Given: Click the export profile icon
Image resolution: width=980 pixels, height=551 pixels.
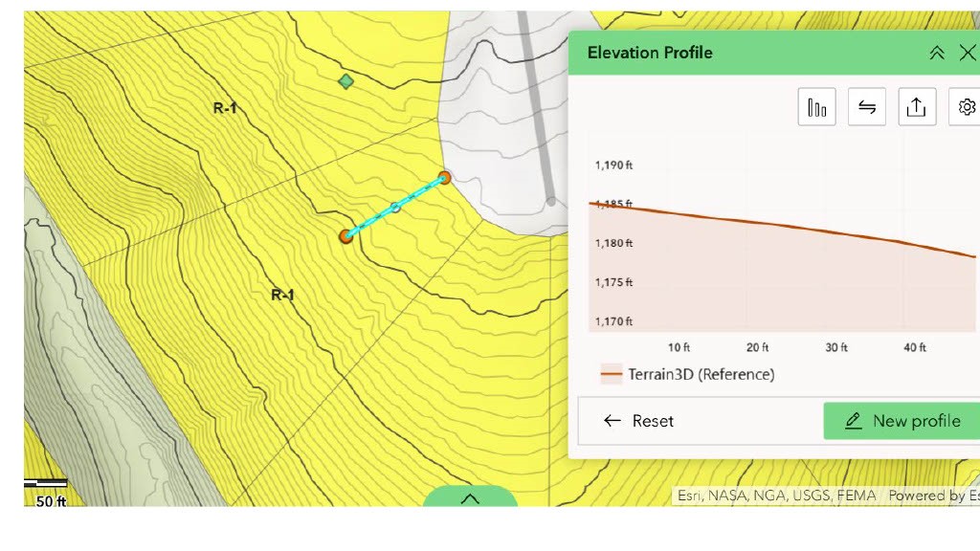Looking at the screenshot, I should pos(916,107).
